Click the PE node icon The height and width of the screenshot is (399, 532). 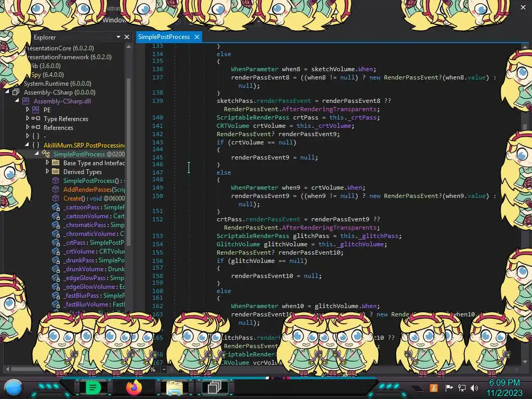pos(36,110)
